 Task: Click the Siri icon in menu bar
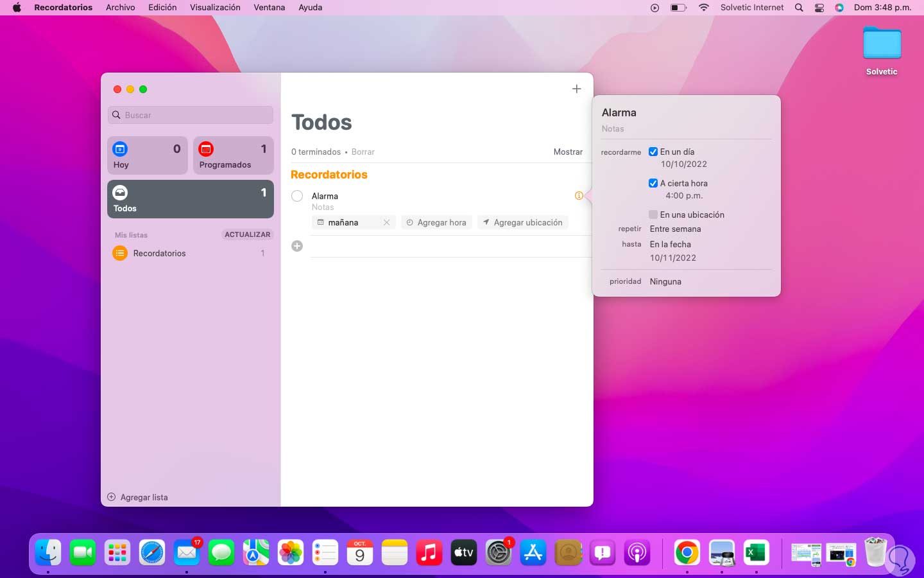[x=839, y=8]
